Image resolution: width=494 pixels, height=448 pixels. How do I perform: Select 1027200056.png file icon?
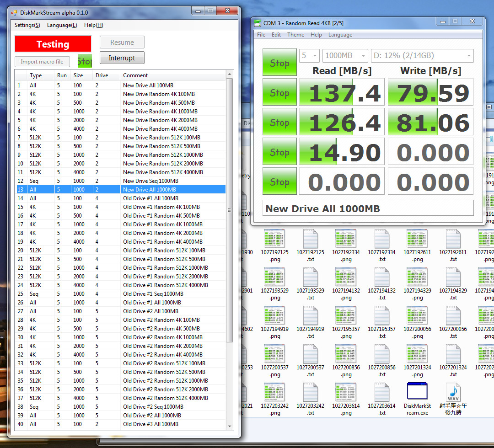[x=417, y=315]
